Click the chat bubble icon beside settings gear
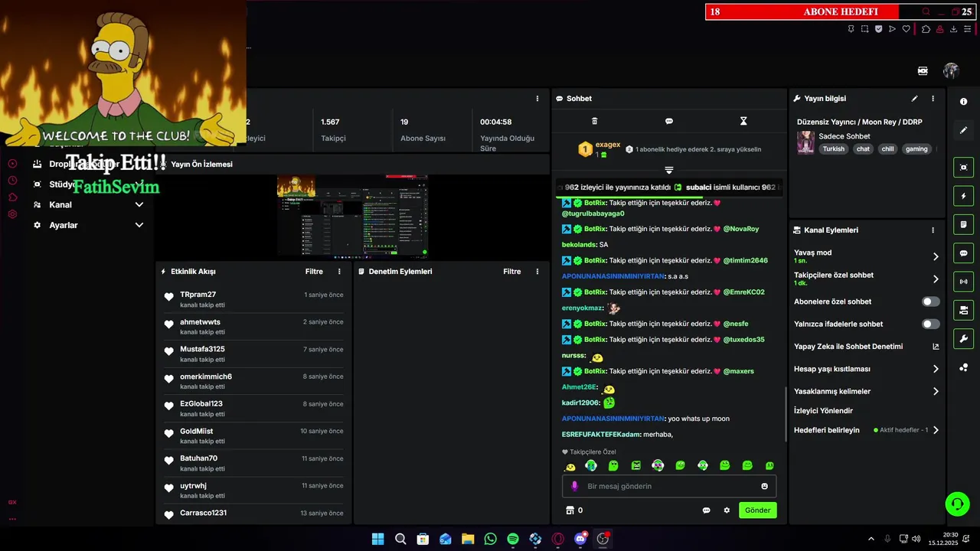The image size is (980, 551). click(706, 510)
